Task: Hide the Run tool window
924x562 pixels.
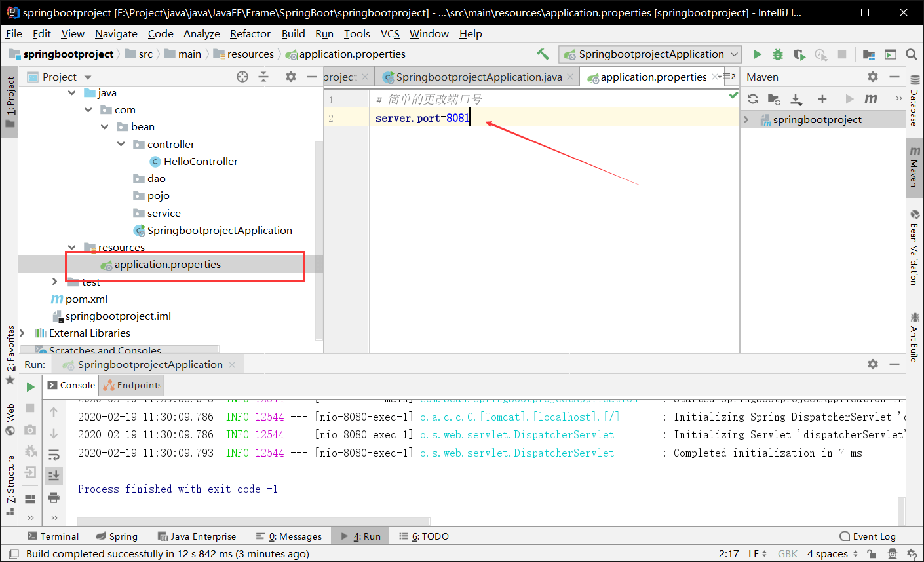Action: pyautogui.click(x=895, y=364)
